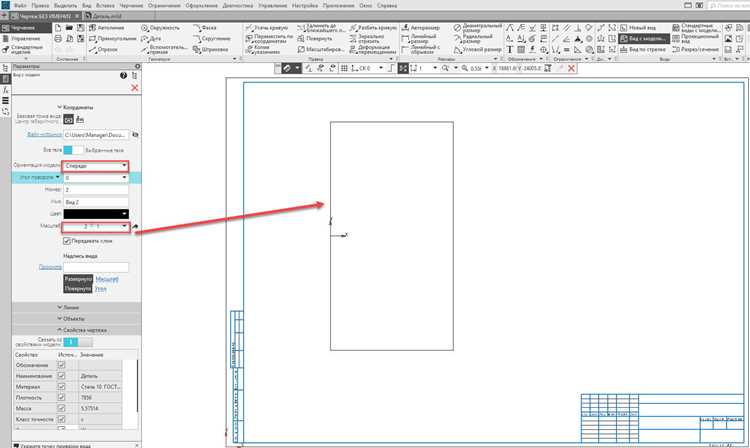Click the new document icon
Screen dimensions: 750x448
point(58,28)
